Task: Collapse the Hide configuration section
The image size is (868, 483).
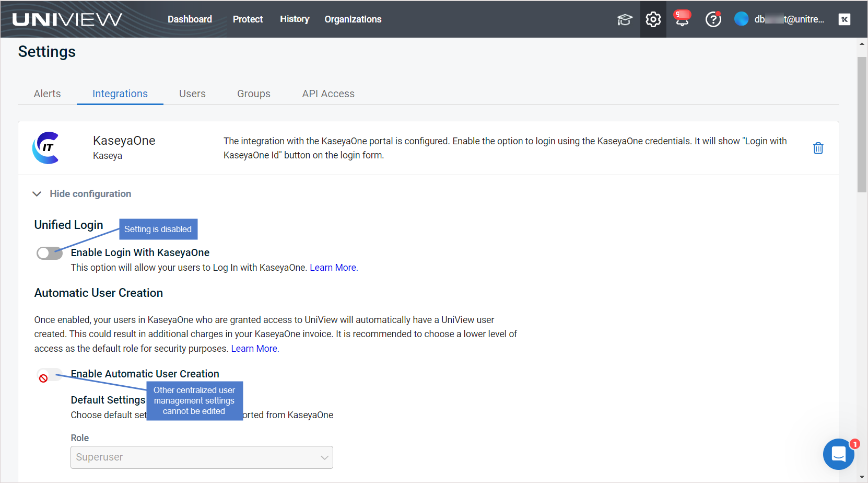Action: [82, 194]
